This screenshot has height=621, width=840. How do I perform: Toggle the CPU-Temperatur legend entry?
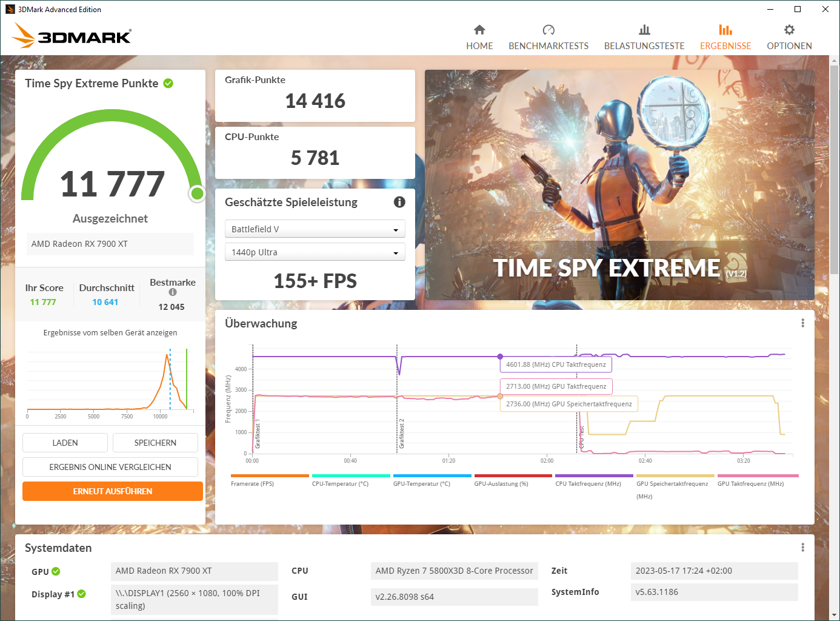point(351,480)
